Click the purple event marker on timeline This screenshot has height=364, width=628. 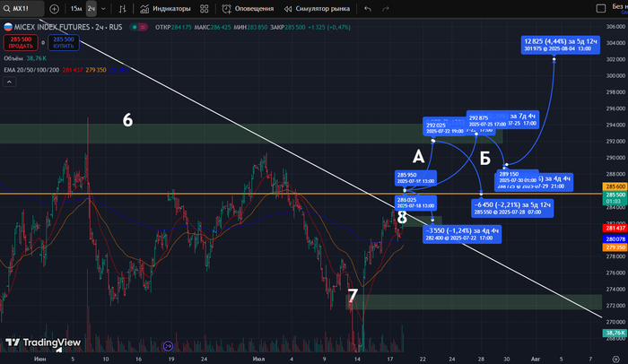(x=168, y=346)
